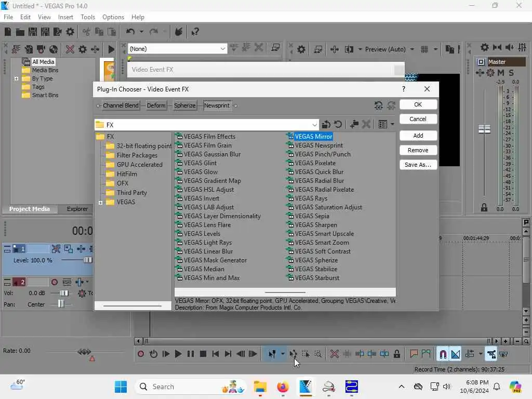Click the red X remove media icon
The height and width of the screenshot is (399, 532).
pos(70,49)
